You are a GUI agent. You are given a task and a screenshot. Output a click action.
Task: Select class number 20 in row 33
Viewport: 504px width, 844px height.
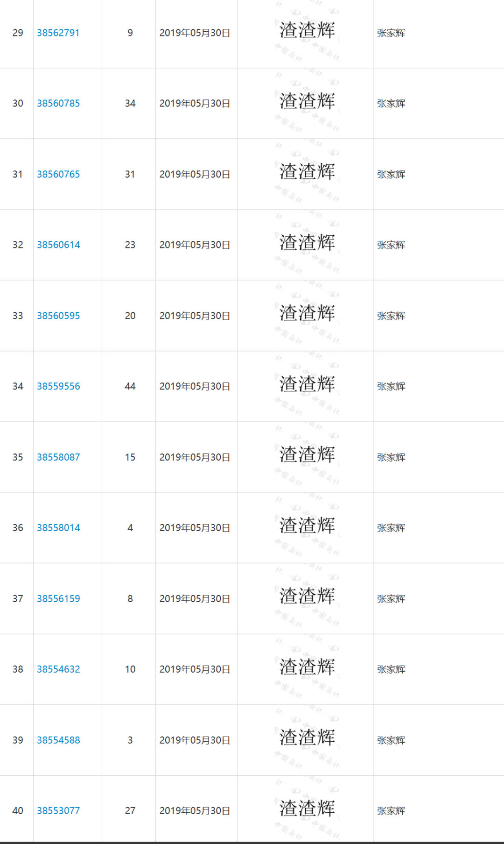click(x=130, y=316)
